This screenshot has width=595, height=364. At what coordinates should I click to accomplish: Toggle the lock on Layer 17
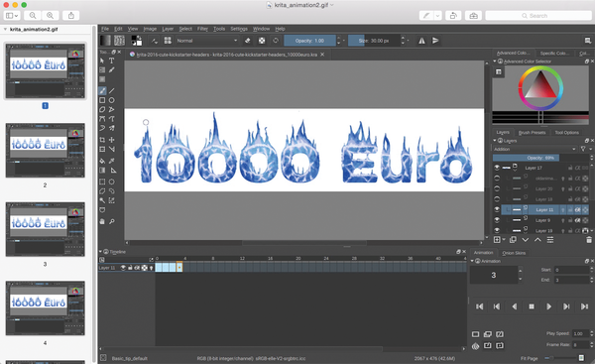click(570, 168)
